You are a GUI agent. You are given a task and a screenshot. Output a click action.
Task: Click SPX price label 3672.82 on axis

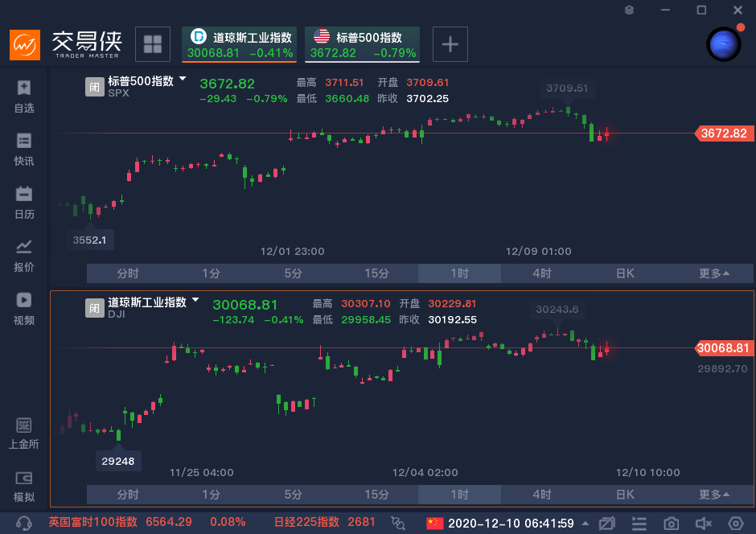[x=724, y=133]
